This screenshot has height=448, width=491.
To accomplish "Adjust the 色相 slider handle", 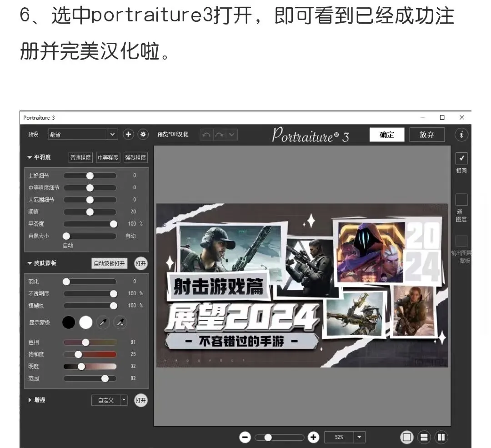I will coord(85,342).
